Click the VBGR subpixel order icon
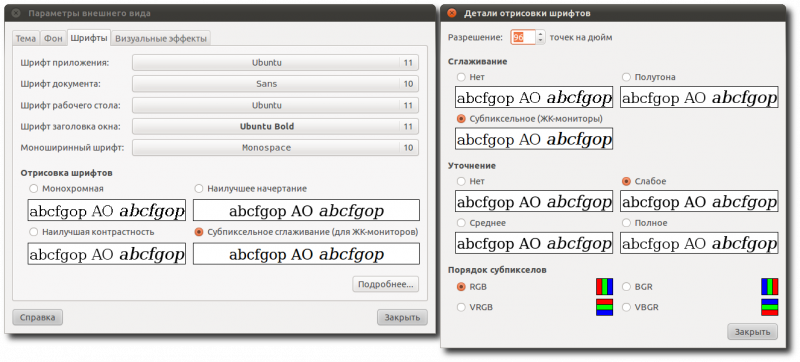The image size is (800, 362). pyautogui.click(x=769, y=307)
